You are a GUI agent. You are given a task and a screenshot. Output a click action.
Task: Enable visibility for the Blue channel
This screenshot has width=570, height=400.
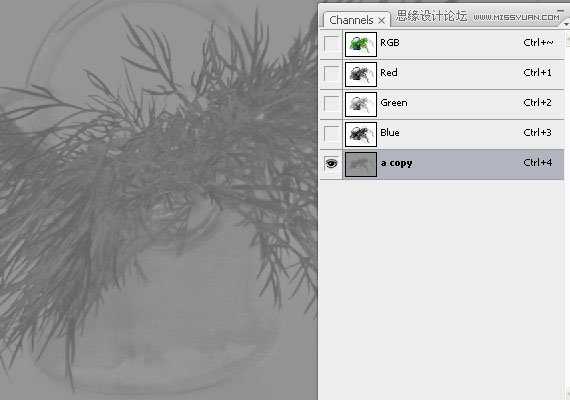point(331,134)
